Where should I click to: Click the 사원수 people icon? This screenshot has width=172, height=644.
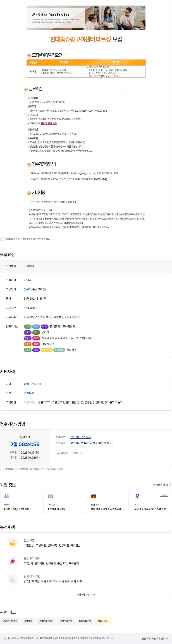[x=7, y=496]
